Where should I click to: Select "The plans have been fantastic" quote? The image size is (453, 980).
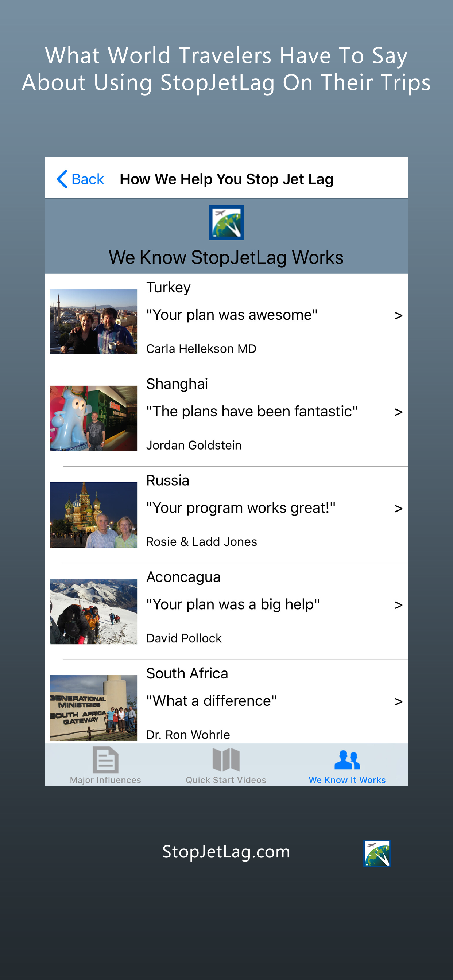252,411
